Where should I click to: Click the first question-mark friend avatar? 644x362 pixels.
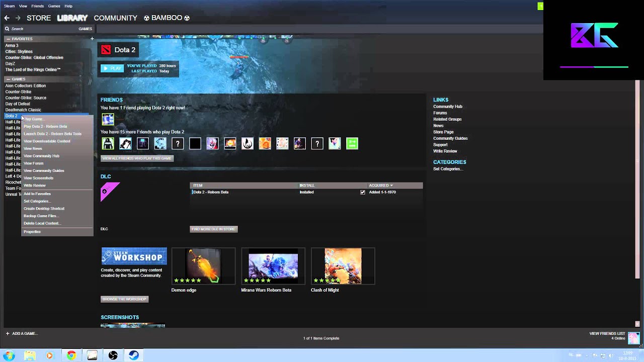178,144
